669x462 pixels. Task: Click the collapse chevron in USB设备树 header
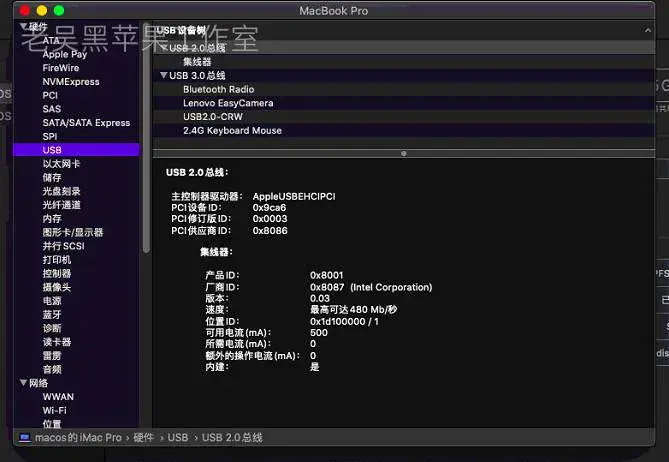pyautogui.click(x=648, y=30)
